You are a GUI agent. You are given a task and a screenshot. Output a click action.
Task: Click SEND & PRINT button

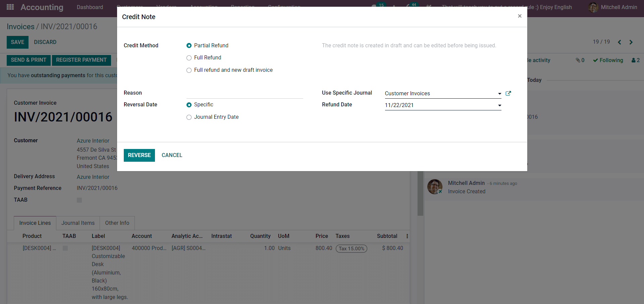coord(29,60)
